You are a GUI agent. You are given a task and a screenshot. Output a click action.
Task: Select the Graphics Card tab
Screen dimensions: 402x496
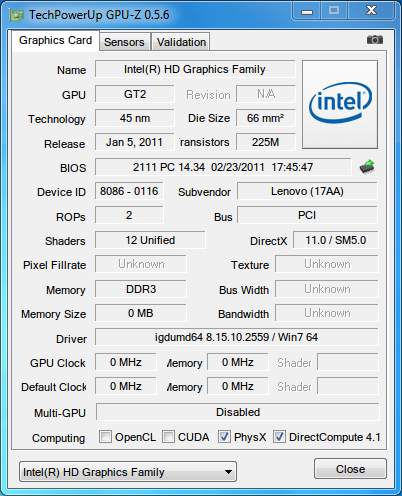tap(55, 40)
